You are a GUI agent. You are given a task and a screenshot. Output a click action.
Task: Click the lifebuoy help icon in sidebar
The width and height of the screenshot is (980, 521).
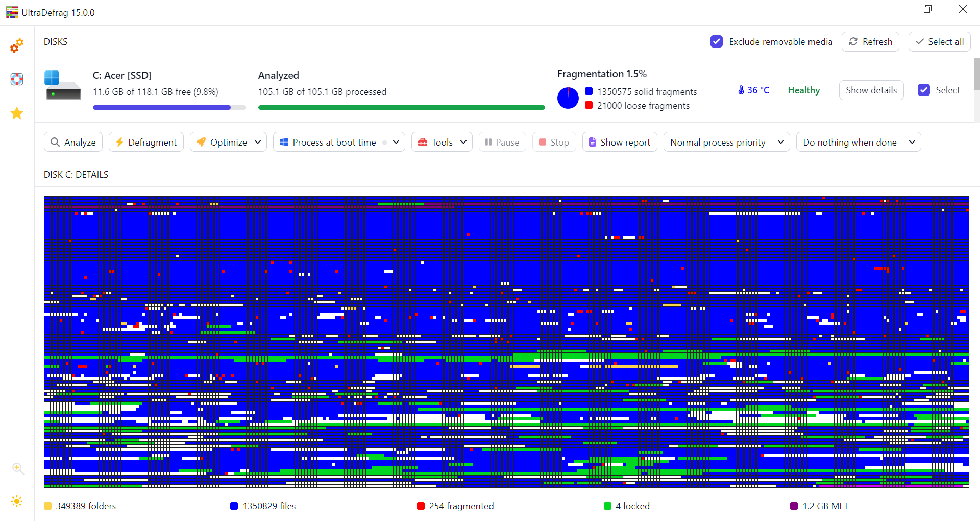17,79
